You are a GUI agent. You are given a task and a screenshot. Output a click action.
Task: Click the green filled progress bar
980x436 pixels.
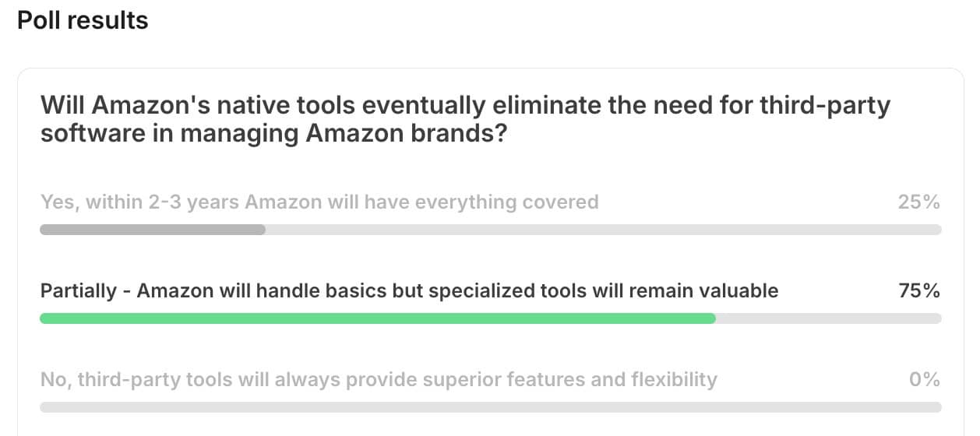(x=378, y=318)
